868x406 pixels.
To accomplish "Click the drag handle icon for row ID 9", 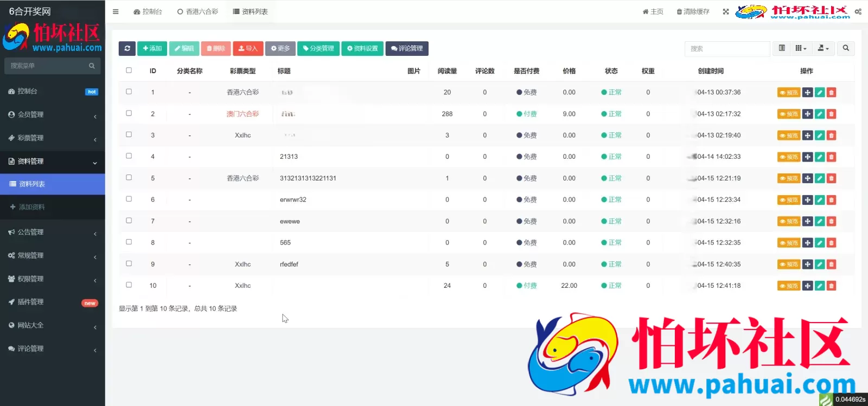I will pyautogui.click(x=808, y=265).
